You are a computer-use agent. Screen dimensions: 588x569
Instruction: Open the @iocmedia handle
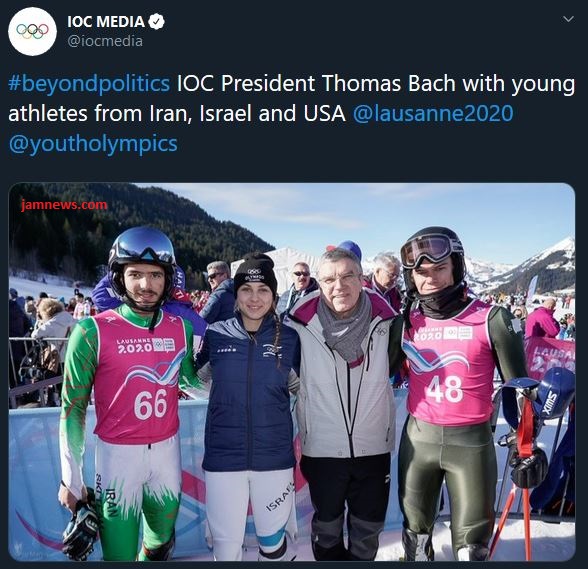(105, 41)
